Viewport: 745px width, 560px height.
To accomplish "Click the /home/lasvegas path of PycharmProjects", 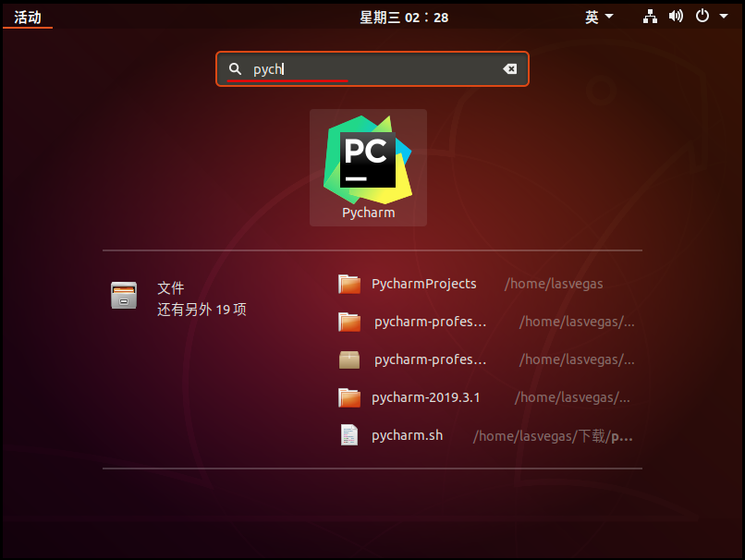I will tap(554, 284).
